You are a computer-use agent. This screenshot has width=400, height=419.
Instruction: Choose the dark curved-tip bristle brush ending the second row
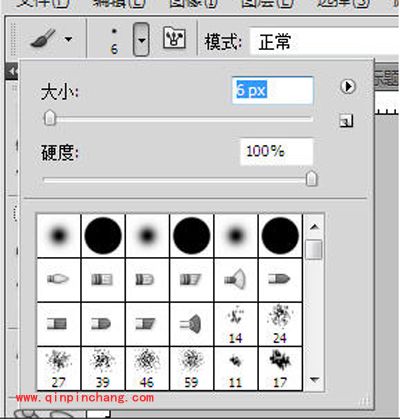point(280,280)
